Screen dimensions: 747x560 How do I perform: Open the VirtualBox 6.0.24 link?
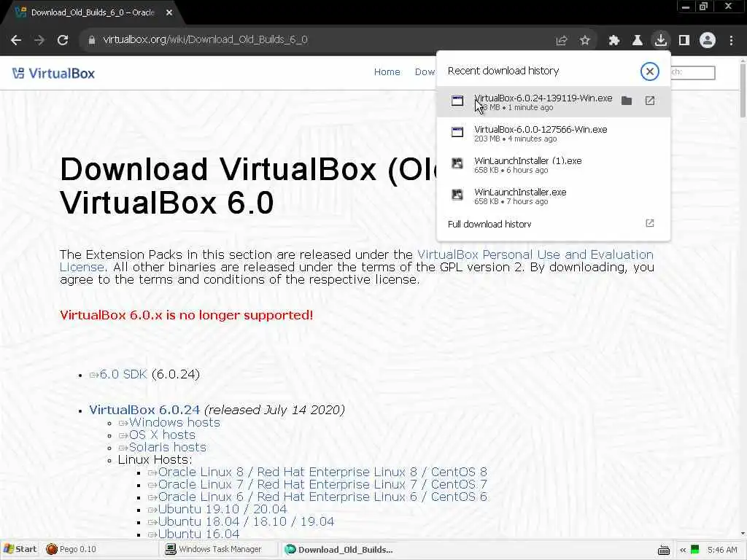pos(144,410)
